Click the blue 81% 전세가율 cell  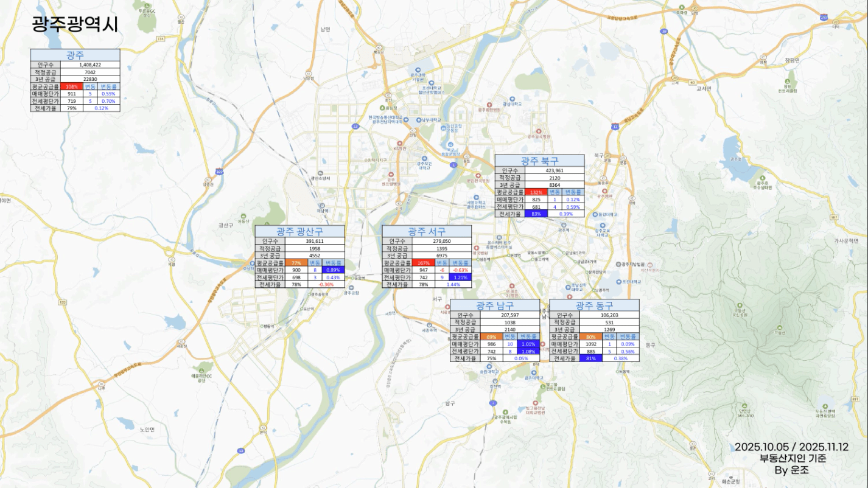click(592, 358)
